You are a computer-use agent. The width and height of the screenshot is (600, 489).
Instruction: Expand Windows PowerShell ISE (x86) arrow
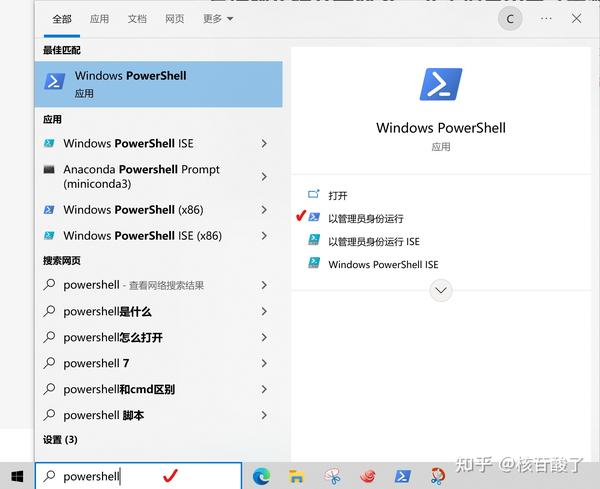(x=264, y=236)
